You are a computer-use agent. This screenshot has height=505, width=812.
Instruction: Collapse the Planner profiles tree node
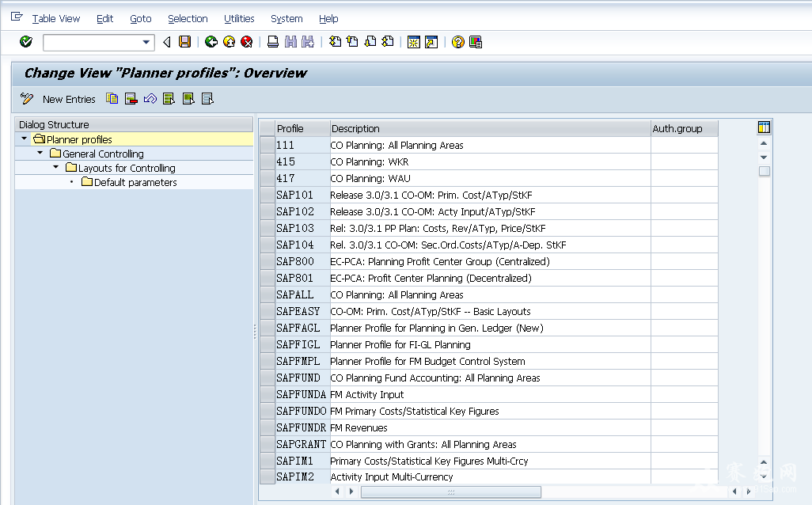(x=24, y=139)
